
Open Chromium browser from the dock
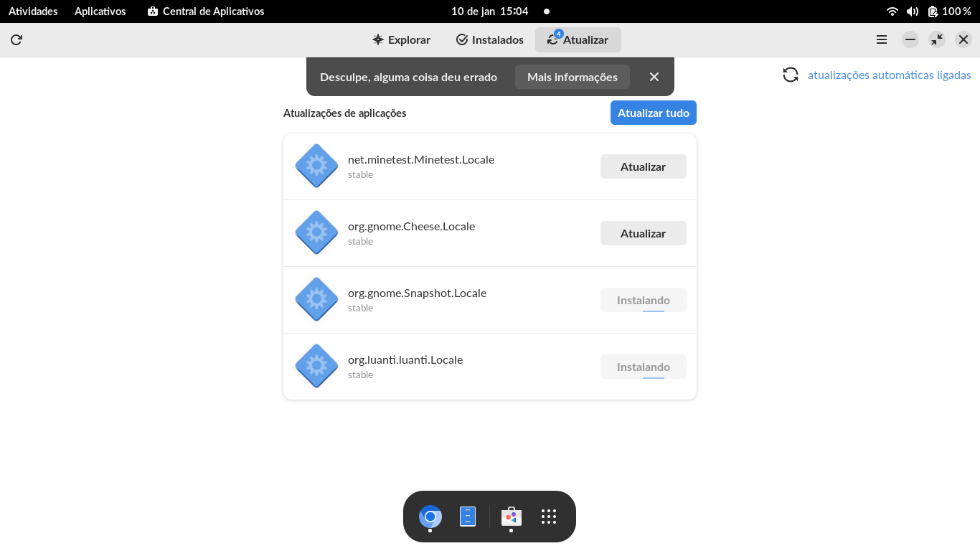click(430, 517)
